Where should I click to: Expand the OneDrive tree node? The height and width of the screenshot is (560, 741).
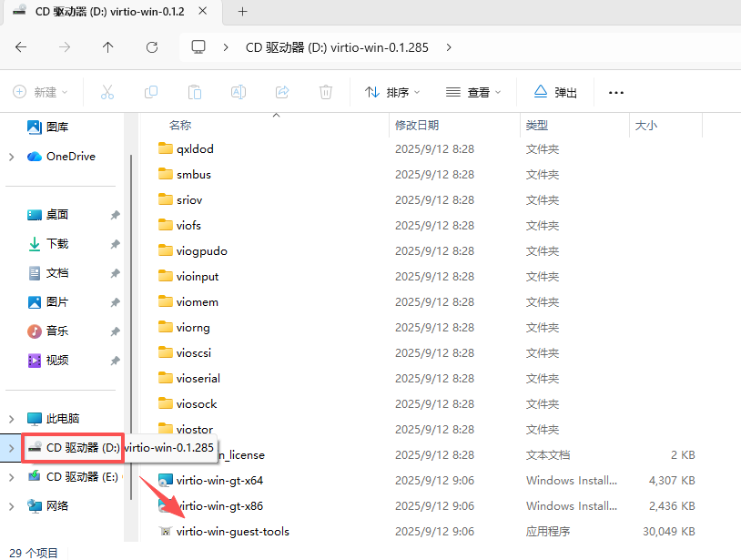tap(11, 157)
